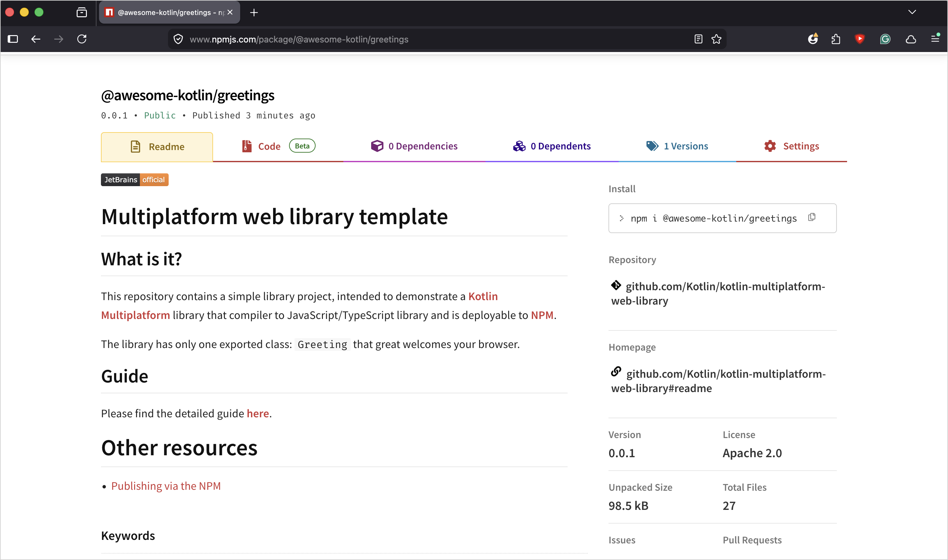948x560 pixels.
Task: Open the GitHub repository icon link
Action: tap(616, 285)
